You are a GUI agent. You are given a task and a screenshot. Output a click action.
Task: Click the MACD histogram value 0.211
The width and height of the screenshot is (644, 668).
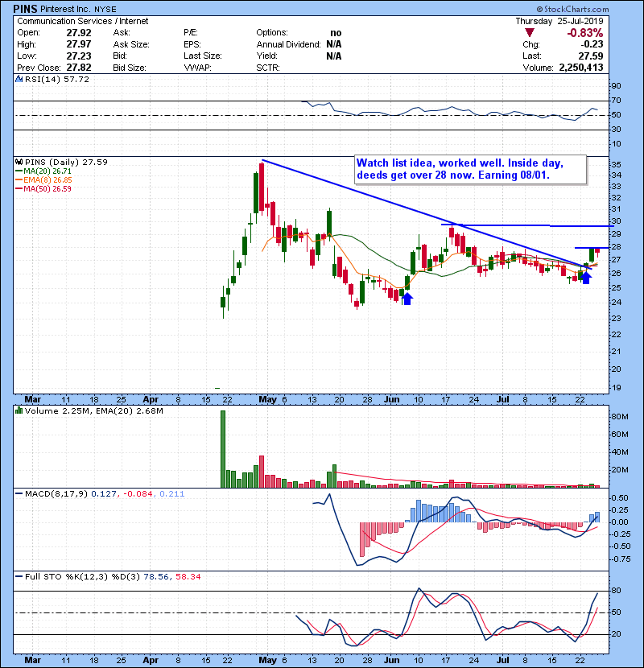(x=171, y=494)
